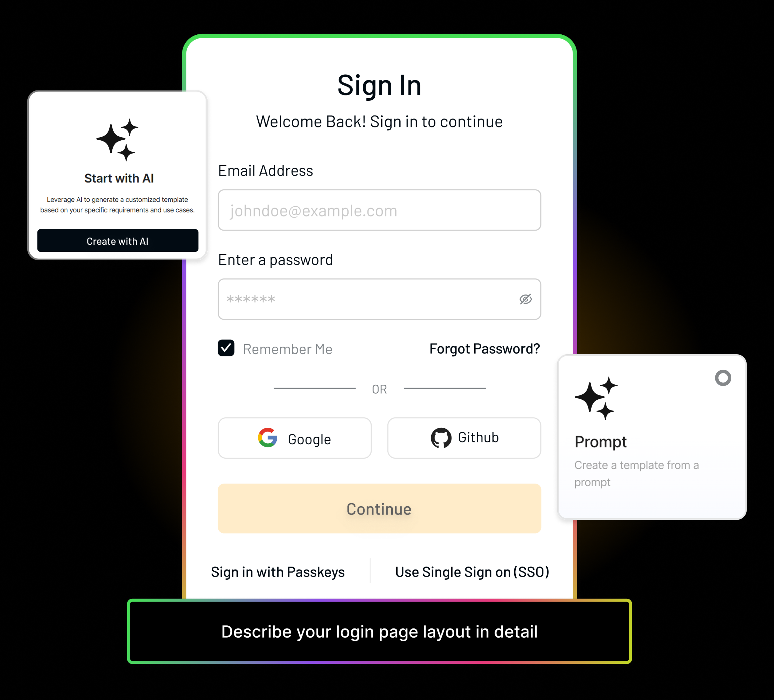Screen dimensions: 774x700
Task: Sign in using the Github button
Action: click(464, 438)
